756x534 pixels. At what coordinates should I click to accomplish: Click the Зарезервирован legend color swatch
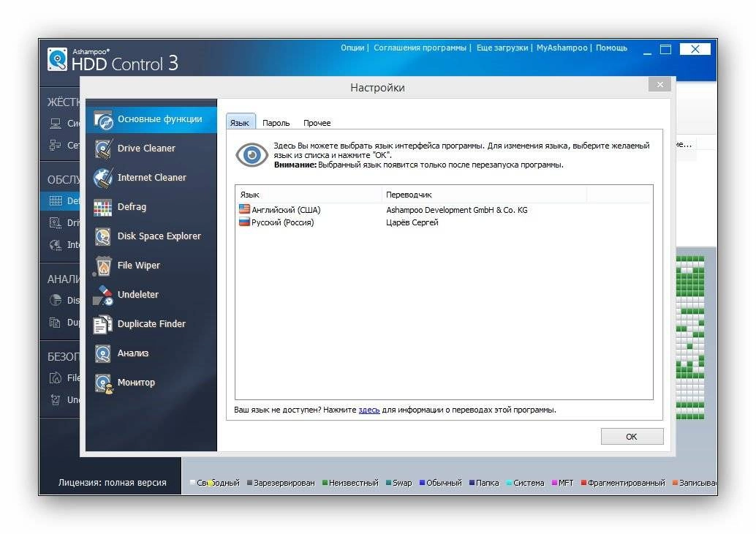pos(250,482)
